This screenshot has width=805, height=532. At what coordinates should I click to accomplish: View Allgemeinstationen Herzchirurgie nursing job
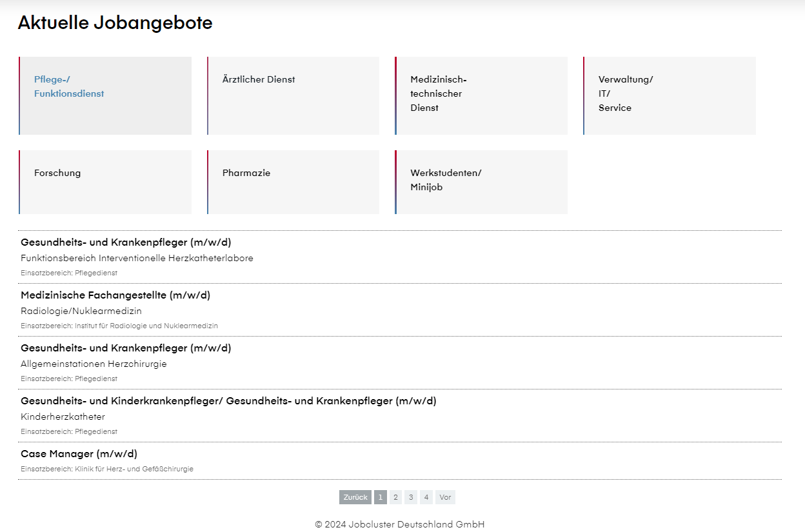(x=126, y=348)
